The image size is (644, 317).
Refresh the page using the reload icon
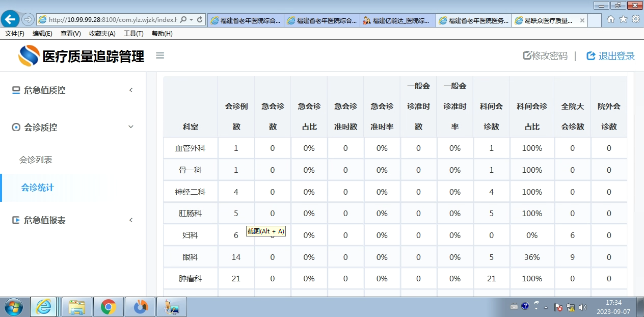[x=200, y=20]
